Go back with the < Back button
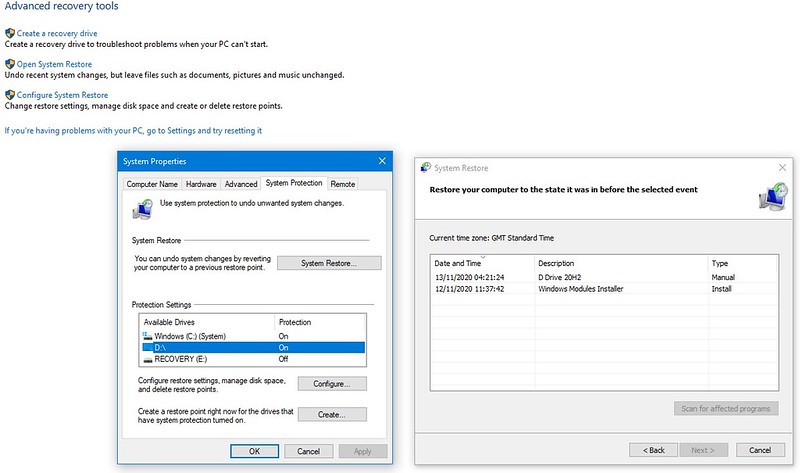The image size is (800, 473). tap(654, 450)
